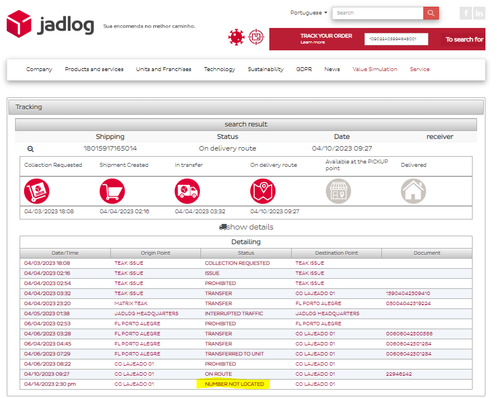The height and width of the screenshot is (398, 500).
Task: Click the highlighted NUMBER NOT LOCATED status
Action: coord(234,384)
